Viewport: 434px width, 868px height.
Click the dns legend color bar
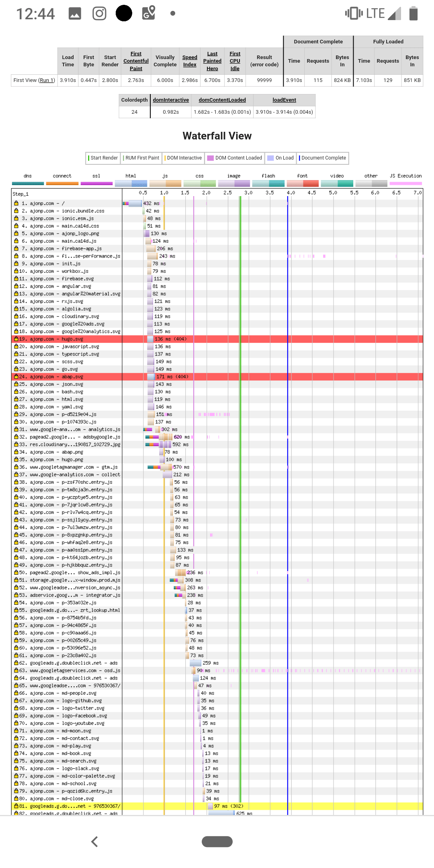click(28, 184)
